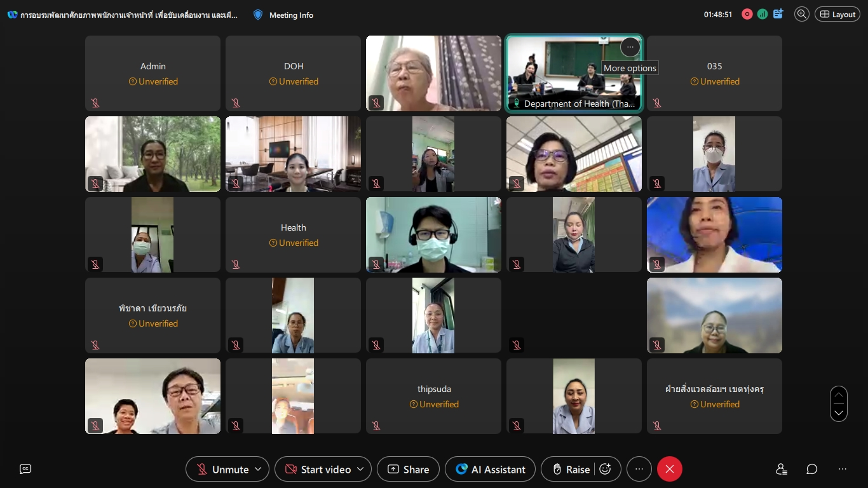Open More options on Department of Health tile

point(630,47)
